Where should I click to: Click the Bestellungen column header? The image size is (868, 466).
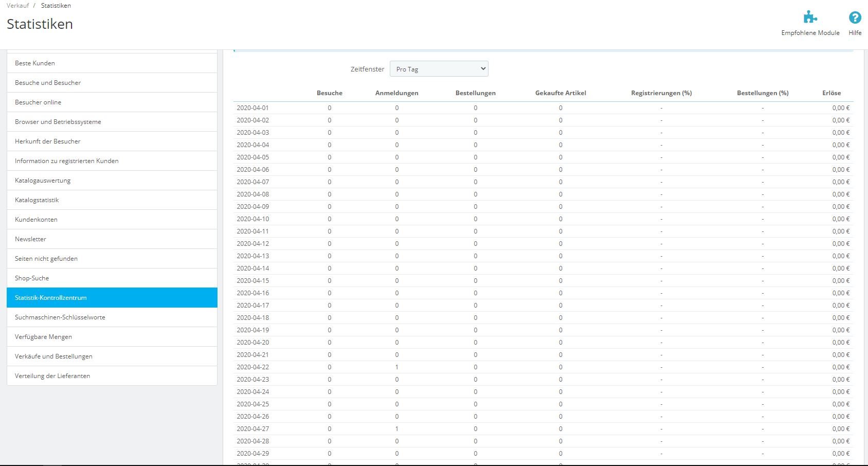(x=476, y=93)
